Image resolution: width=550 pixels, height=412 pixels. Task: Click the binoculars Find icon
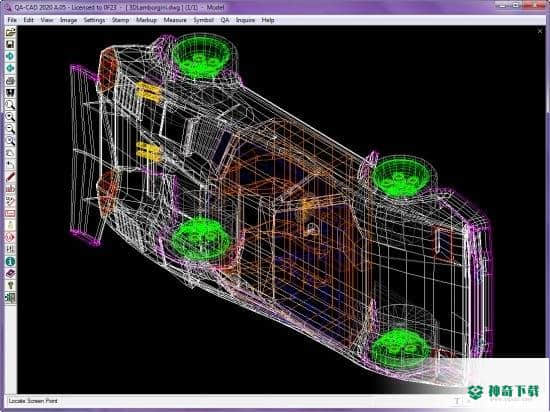[11, 93]
